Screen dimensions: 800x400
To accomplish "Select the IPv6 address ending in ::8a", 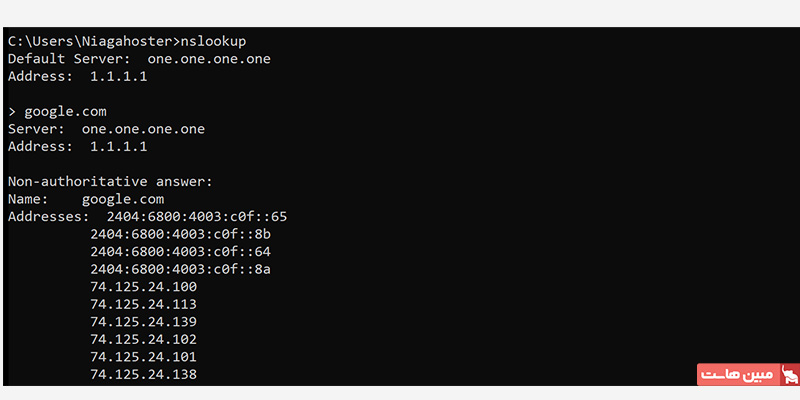I will click(181, 269).
